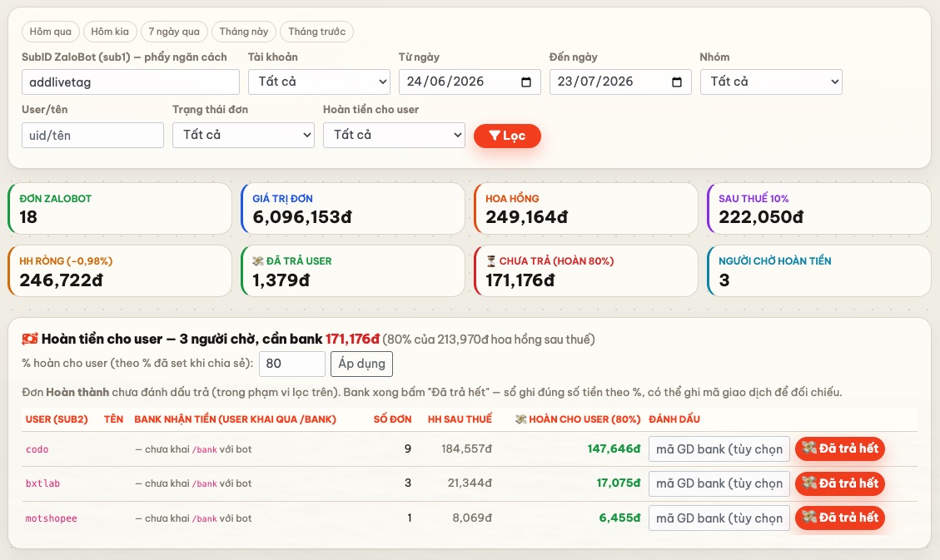Click the filter funnel icon on Lọc button

tap(494, 136)
